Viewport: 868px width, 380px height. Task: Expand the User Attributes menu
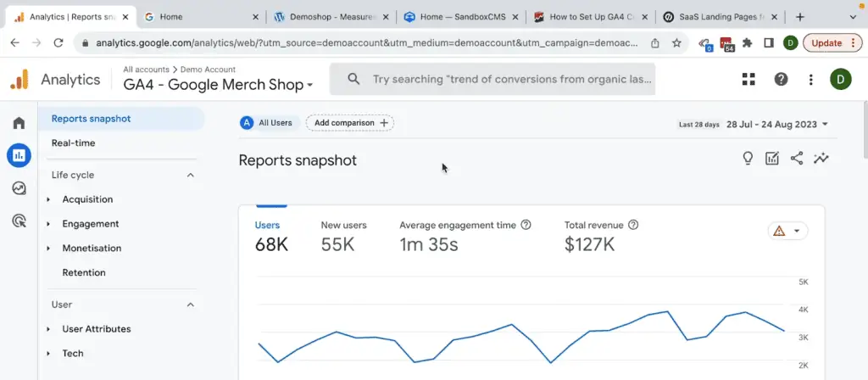(x=48, y=329)
